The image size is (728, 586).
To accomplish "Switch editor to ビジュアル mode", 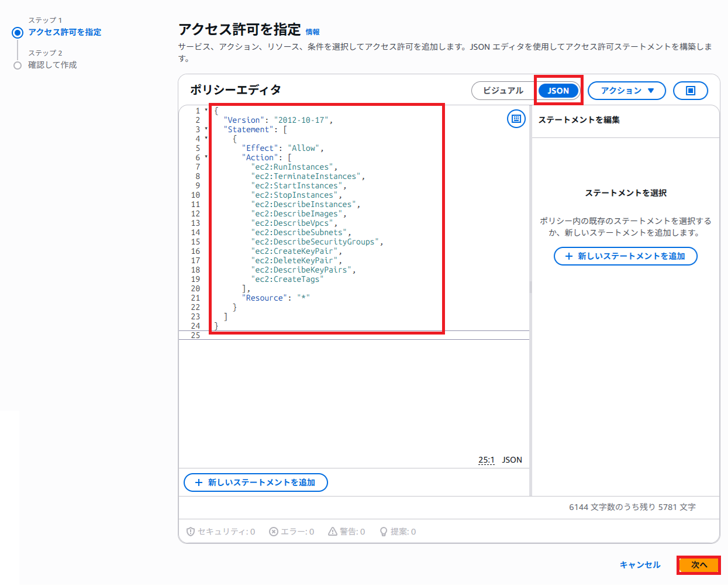I will click(x=503, y=91).
